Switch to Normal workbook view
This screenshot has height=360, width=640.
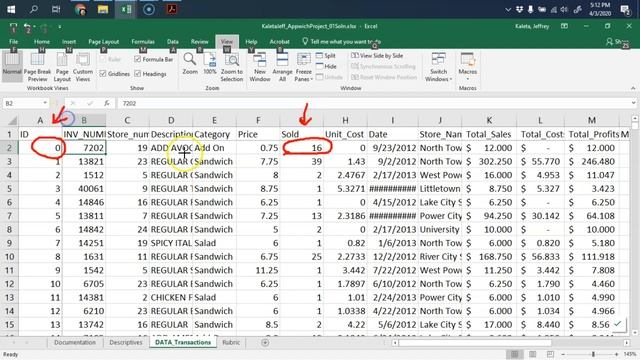pyautogui.click(x=12, y=64)
